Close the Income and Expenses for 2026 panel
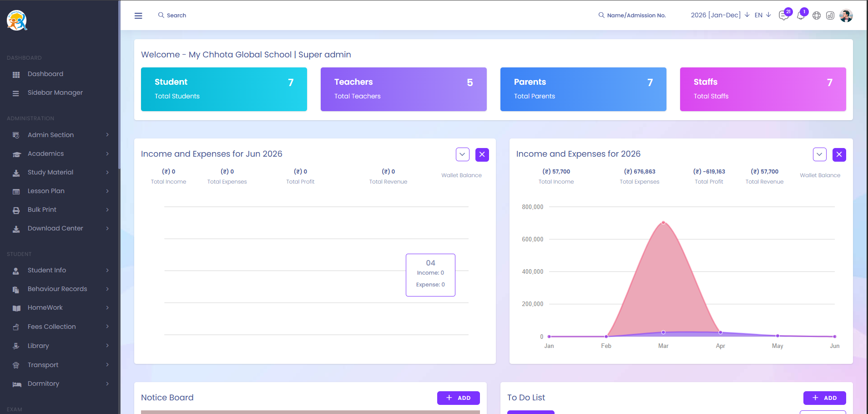The height and width of the screenshot is (414, 868). click(x=839, y=155)
